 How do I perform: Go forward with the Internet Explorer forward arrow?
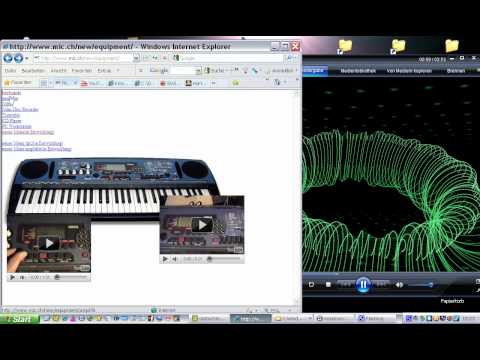tap(19, 58)
